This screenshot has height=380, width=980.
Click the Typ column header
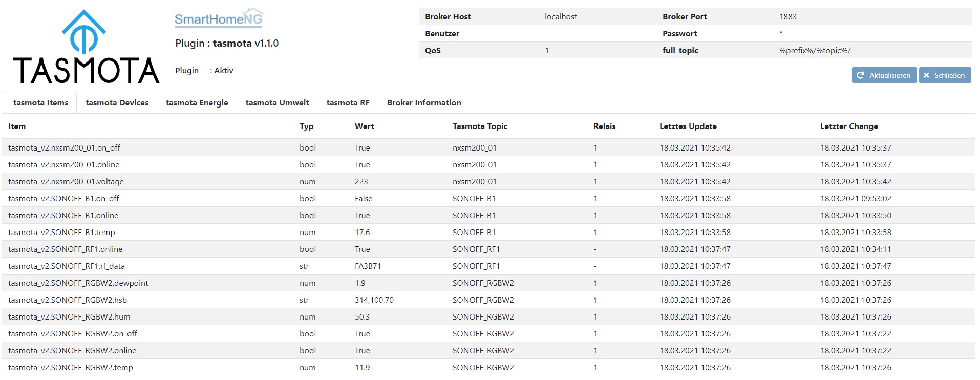click(x=306, y=126)
